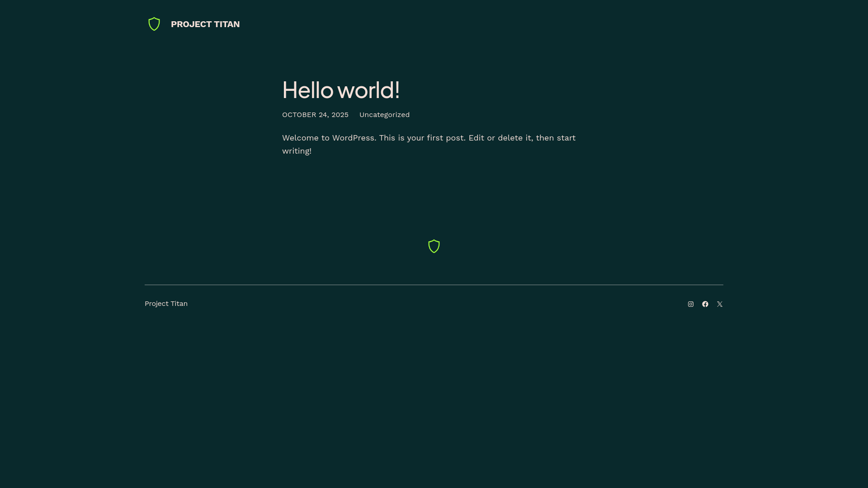Viewport: 868px width, 488px height.
Task: Click the word Welcome in the post content
Action: click(300, 138)
